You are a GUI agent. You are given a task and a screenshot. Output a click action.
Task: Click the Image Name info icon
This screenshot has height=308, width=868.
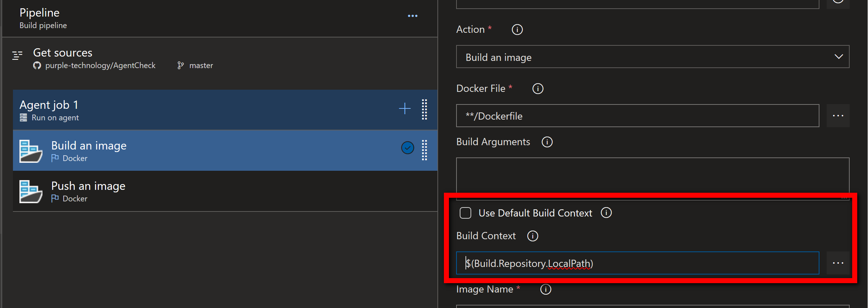click(x=546, y=289)
